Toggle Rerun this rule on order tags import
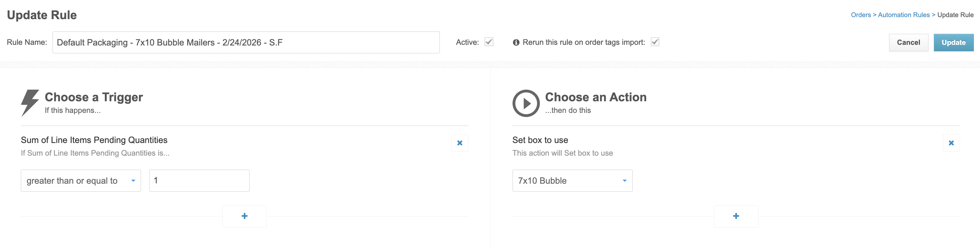 (x=655, y=42)
